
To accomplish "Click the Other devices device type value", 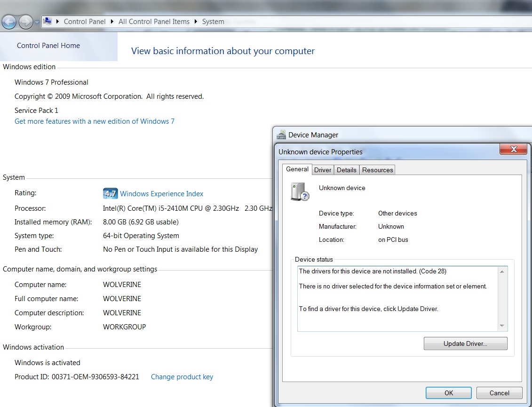I will tap(397, 213).
